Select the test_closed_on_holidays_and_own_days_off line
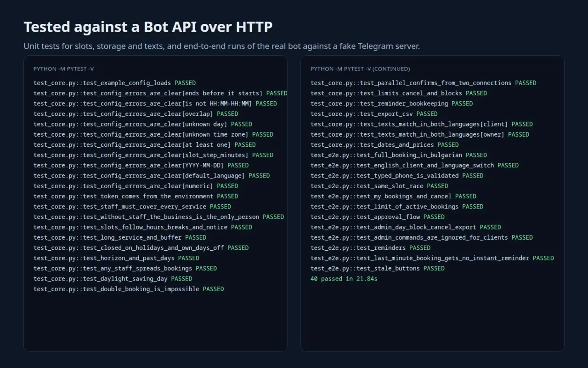 141,248
